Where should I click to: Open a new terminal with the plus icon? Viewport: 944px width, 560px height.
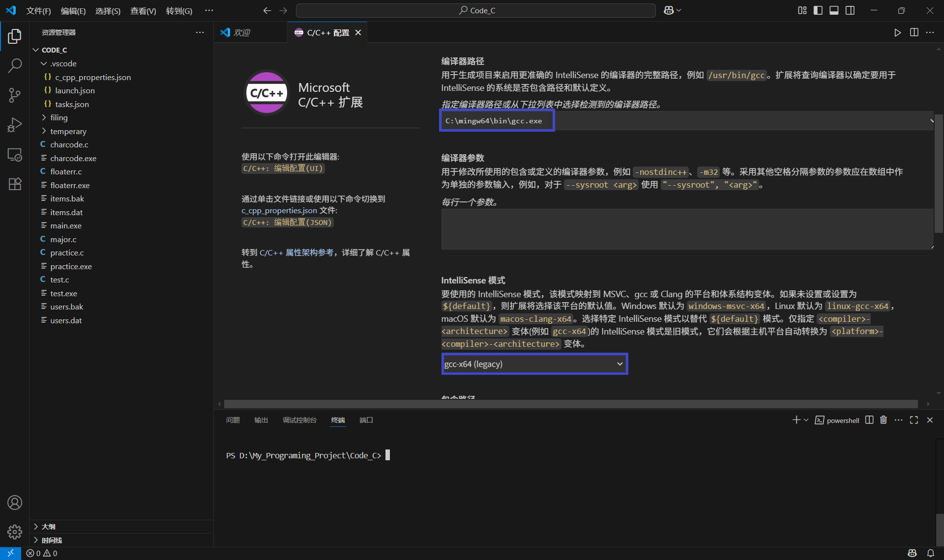[796, 420]
